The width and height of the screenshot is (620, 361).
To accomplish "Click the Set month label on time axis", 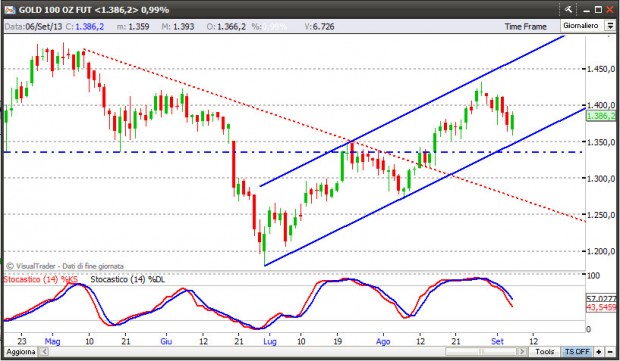I will pos(497,341).
